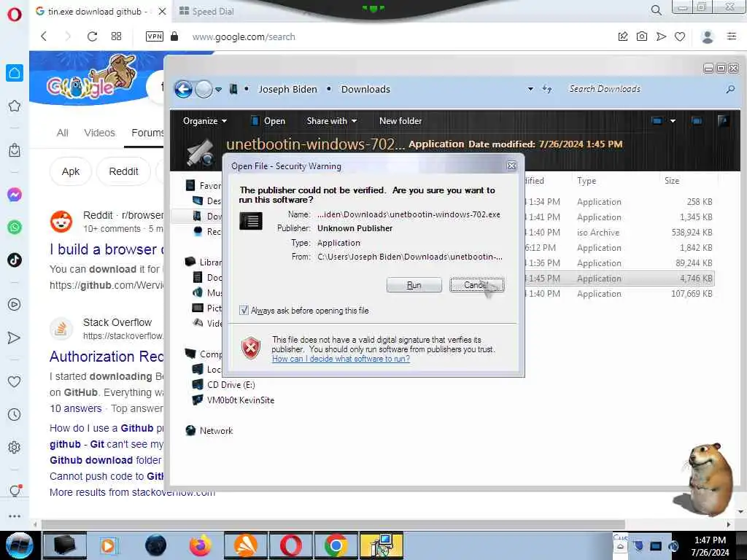Select the Videos search tab
Image resolution: width=747 pixels, height=560 pixels.
coord(99,133)
